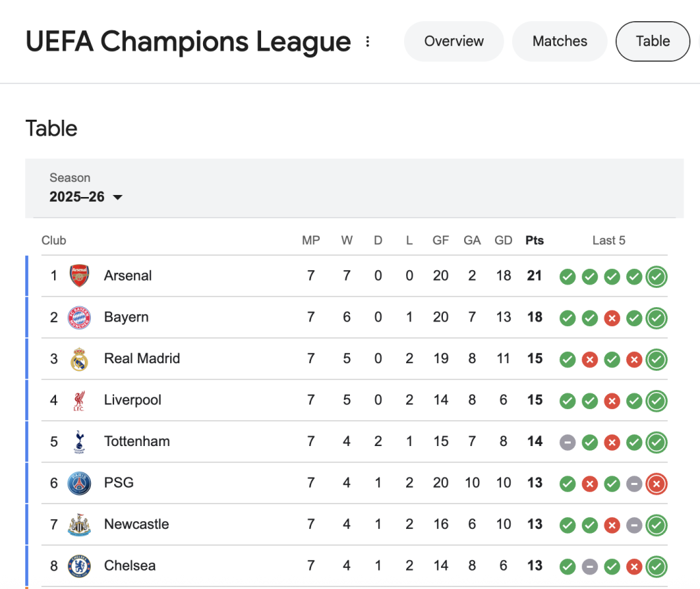The height and width of the screenshot is (589, 700).
Task: Expand season options using the dropdown arrow
Action: coord(117,197)
